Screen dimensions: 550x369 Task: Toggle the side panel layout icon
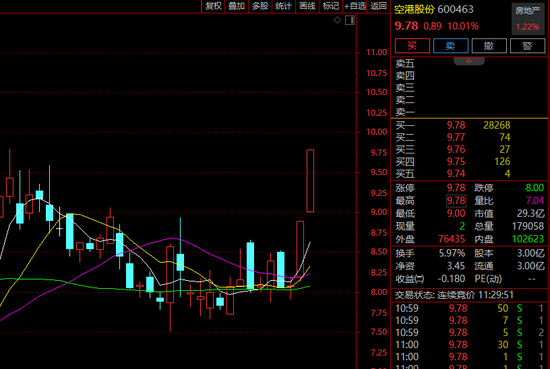tap(350, 20)
